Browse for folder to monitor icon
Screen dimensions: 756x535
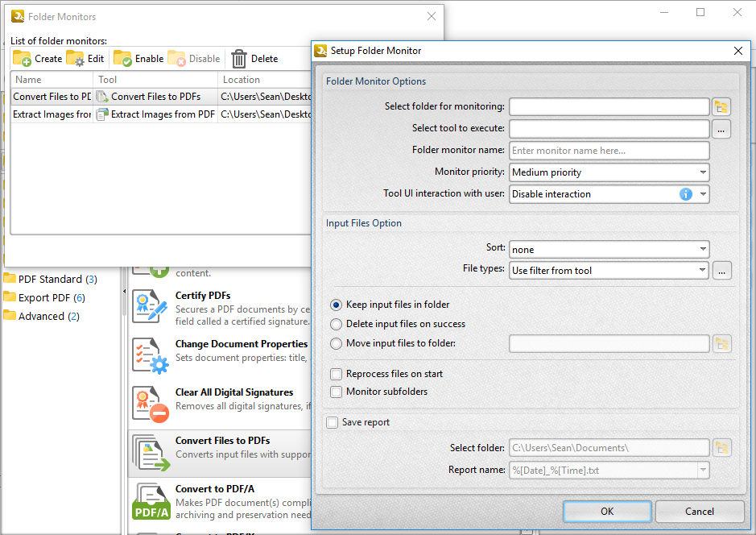(721, 107)
